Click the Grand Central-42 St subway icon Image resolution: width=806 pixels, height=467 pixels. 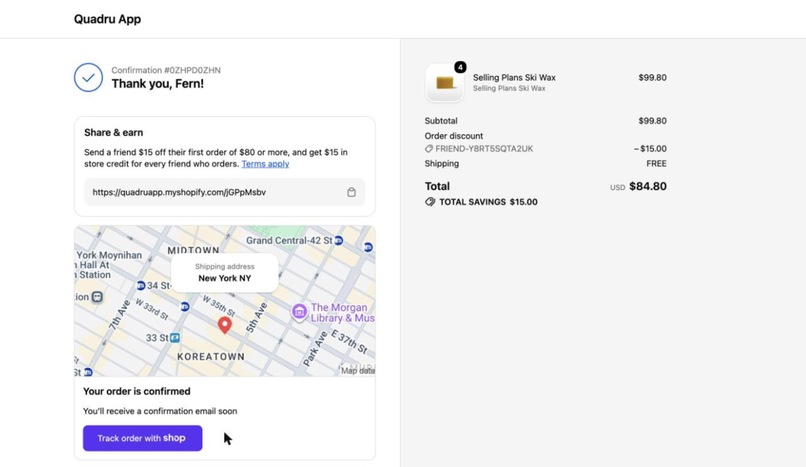338,240
